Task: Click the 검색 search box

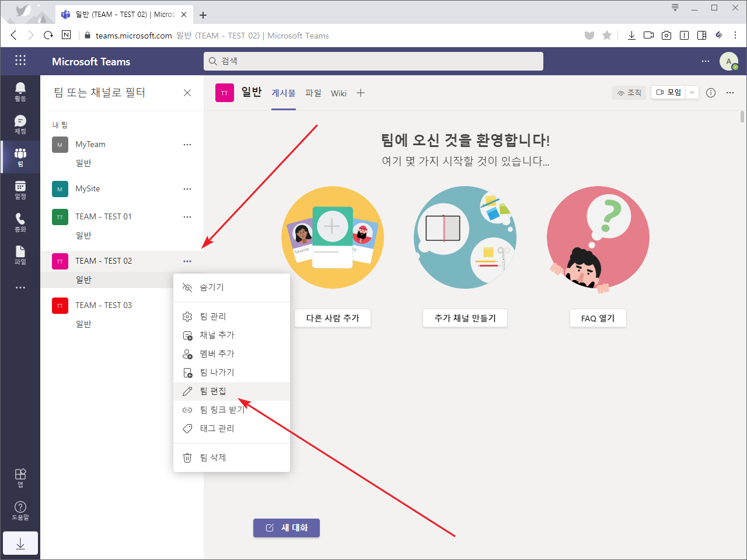Action: (x=373, y=61)
